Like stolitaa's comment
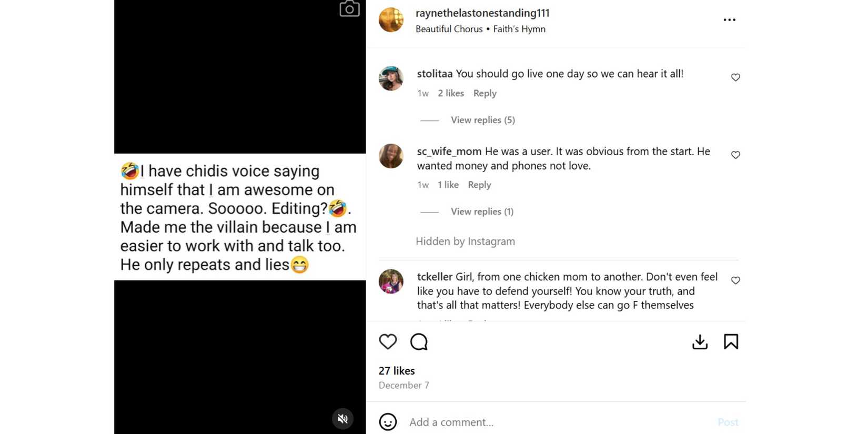 tap(735, 77)
